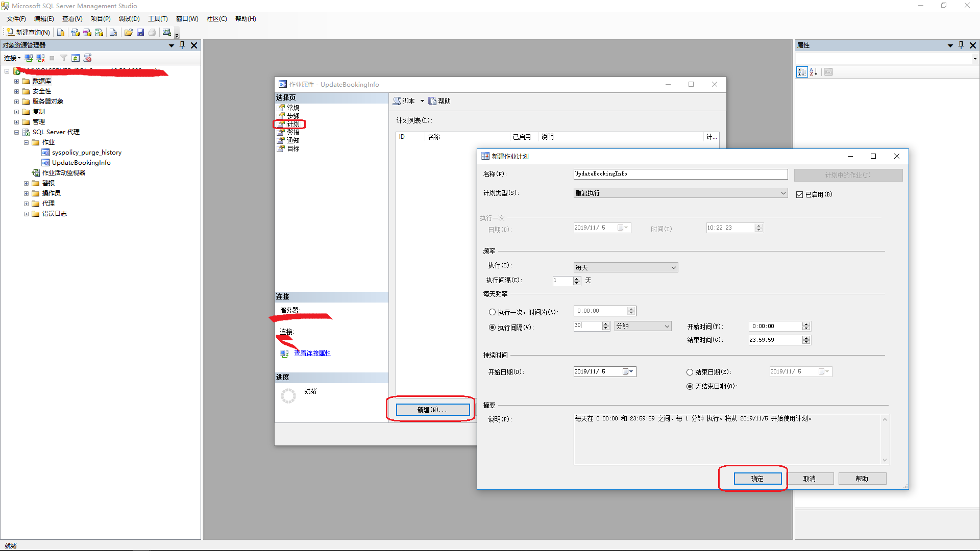Open the Community menu

point(216,18)
